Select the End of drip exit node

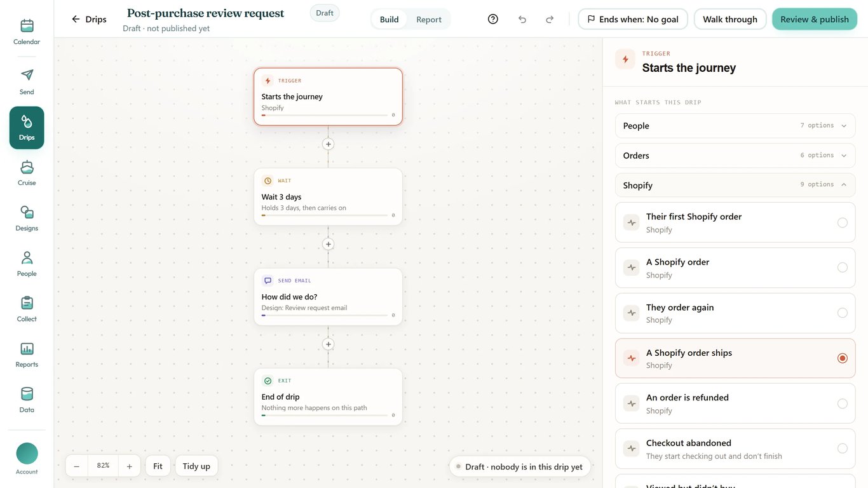(329, 396)
